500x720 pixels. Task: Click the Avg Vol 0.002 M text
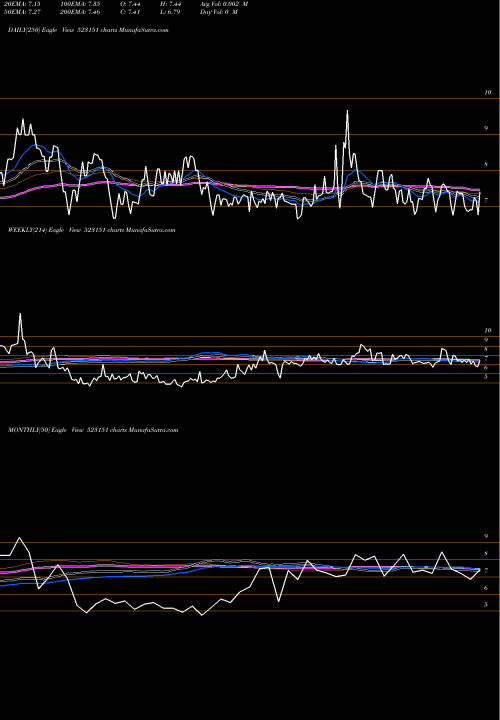point(224,4)
